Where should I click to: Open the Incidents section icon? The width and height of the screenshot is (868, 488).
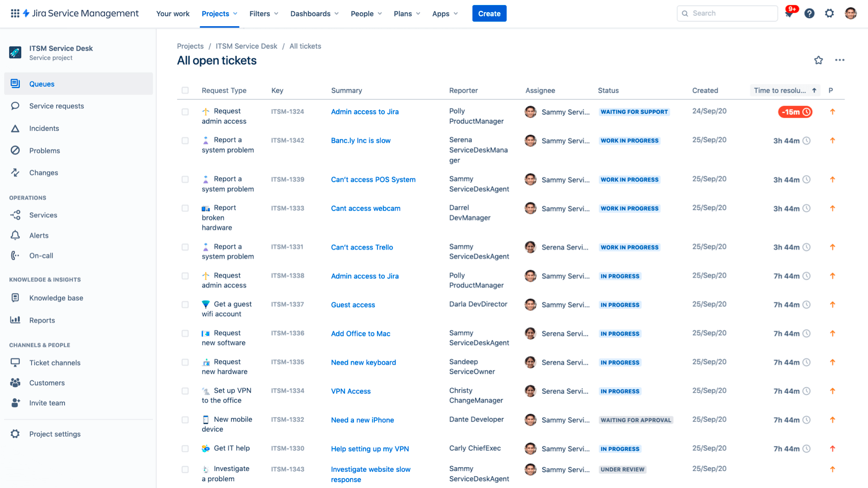click(16, 128)
